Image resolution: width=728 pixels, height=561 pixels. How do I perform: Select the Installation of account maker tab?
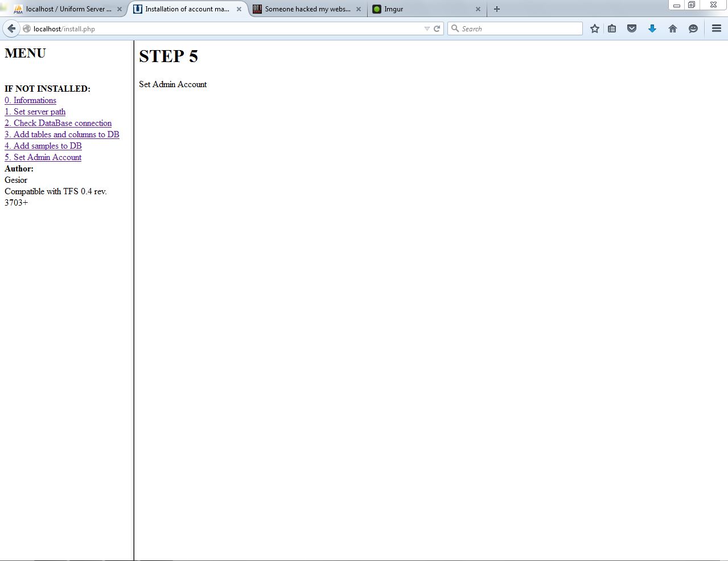(x=187, y=9)
